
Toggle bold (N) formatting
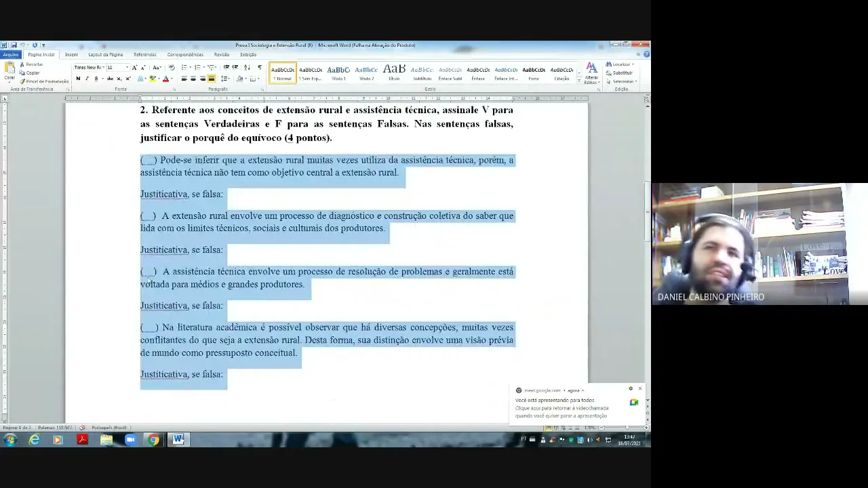point(78,79)
